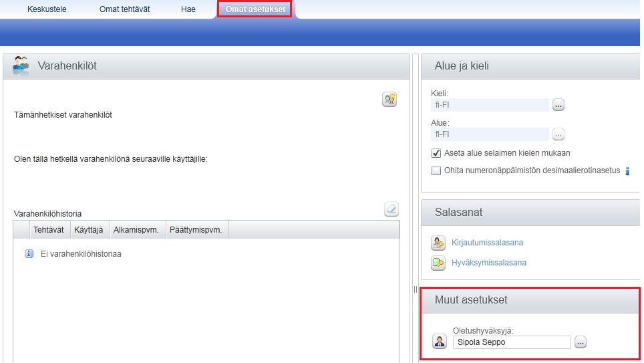Image resolution: width=644 pixels, height=363 pixels.
Task: Click the eraser icon above Varahenkilöhistoria table
Action: (391, 209)
